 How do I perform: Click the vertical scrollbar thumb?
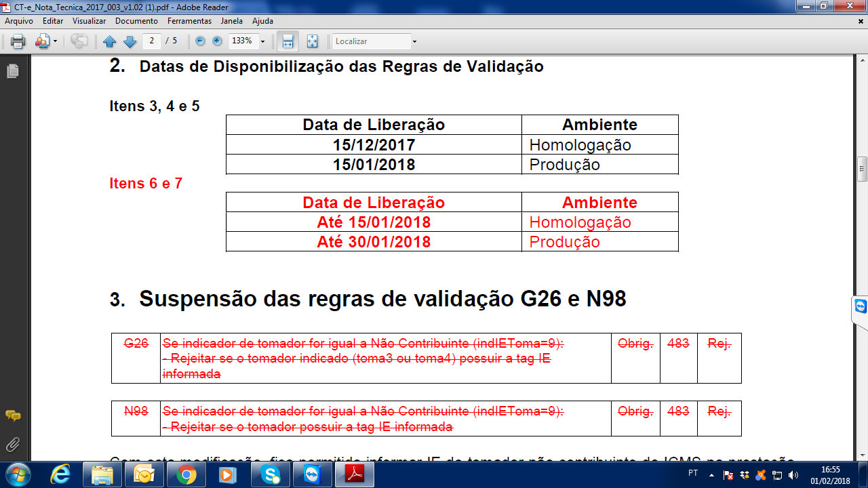pyautogui.click(x=862, y=168)
